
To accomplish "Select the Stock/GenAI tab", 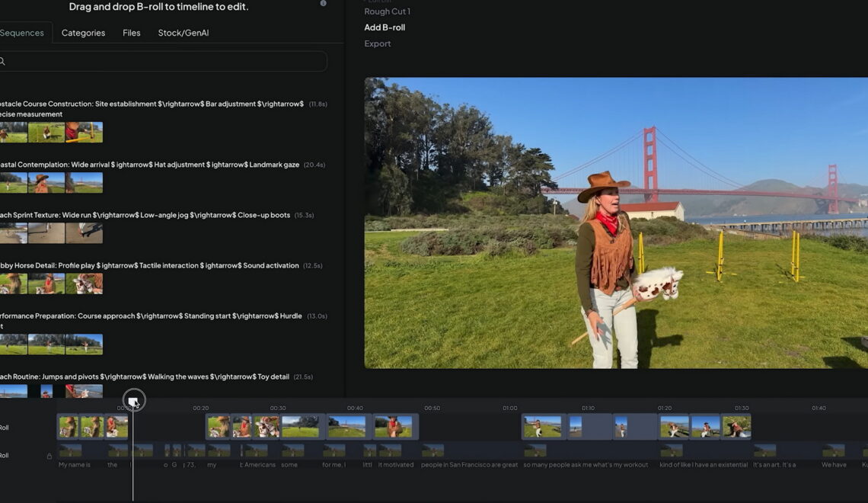I will [x=183, y=33].
